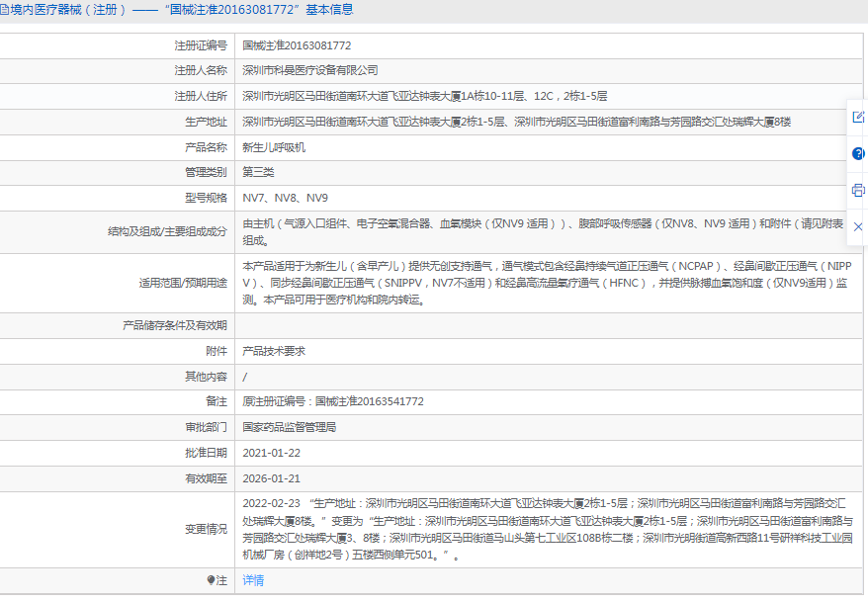The width and height of the screenshot is (868, 602).
Task: Click the 结构及组成 description text
Action: (543, 232)
